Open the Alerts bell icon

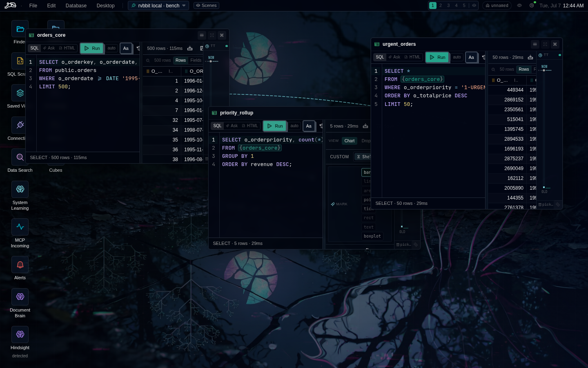[x=20, y=265]
